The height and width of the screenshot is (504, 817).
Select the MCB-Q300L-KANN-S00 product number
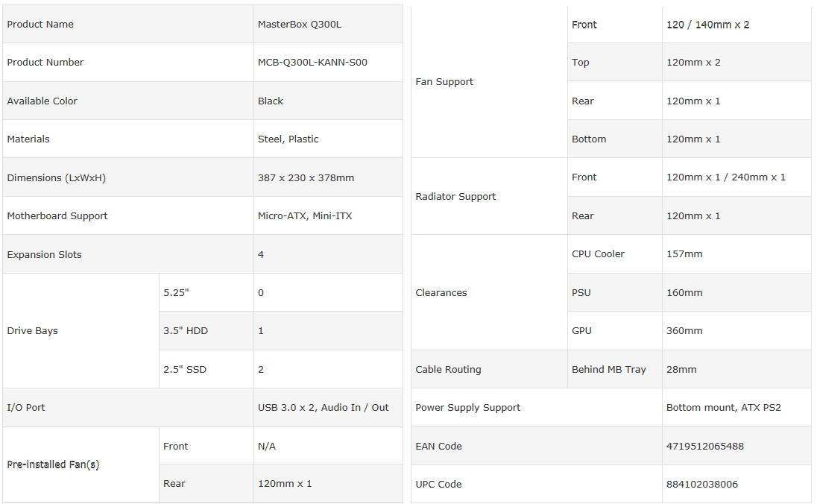[x=312, y=62]
